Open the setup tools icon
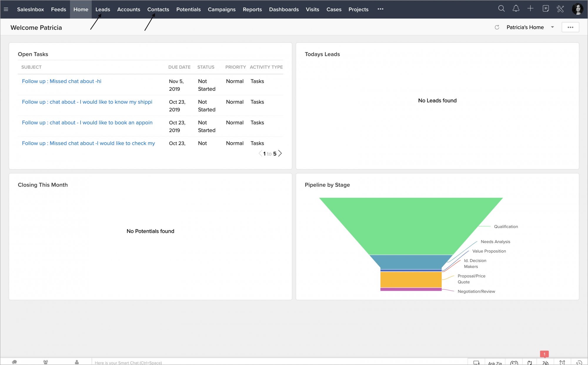588x365 pixels. 560,9
